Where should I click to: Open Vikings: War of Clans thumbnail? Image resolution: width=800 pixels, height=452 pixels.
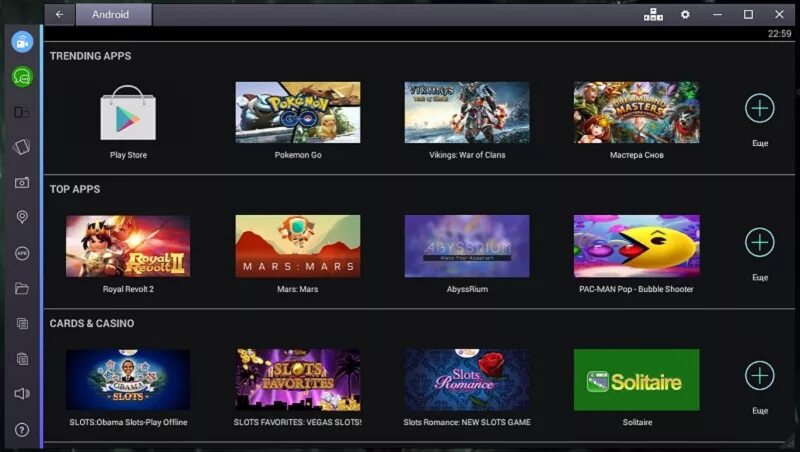tap(467, 113)
